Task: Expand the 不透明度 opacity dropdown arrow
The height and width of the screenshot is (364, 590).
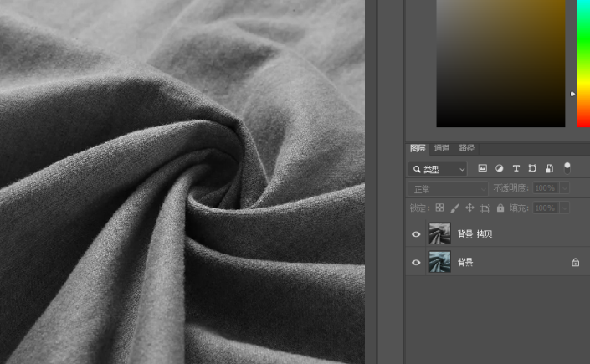Action: (x=565, y=189)
